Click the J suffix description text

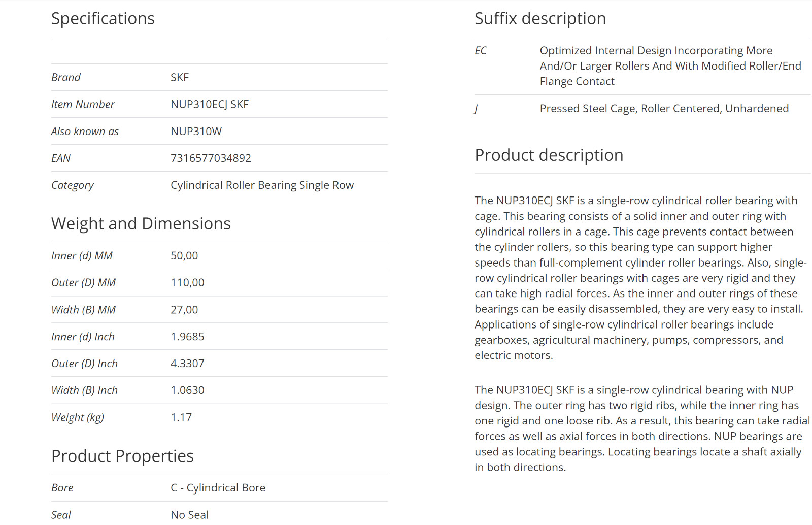click(x=664, y=109)
